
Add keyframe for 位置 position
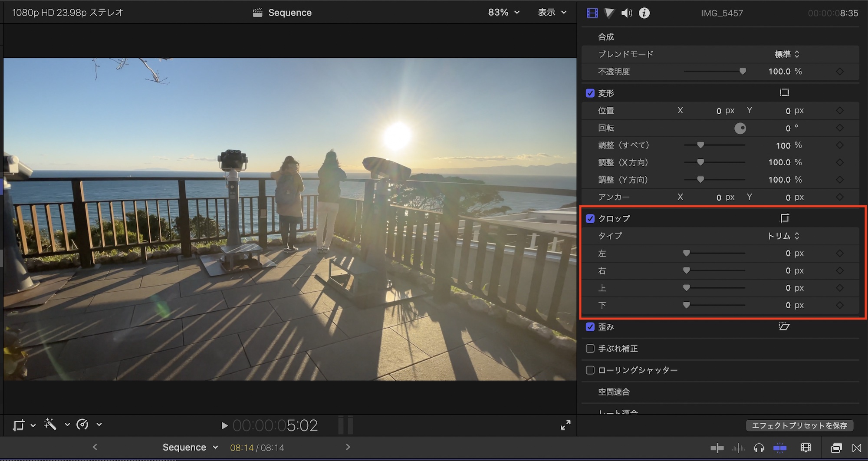pyautogui.click(x=840, y=111)
